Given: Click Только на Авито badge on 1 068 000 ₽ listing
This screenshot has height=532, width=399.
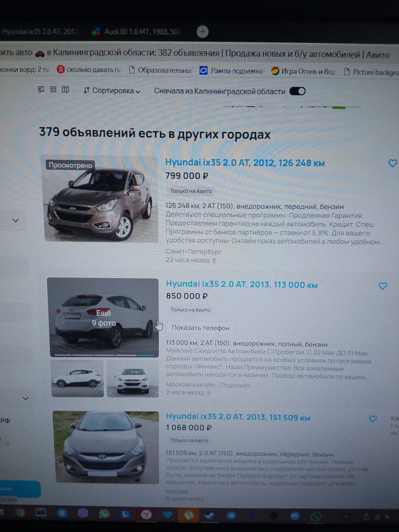Looking at the screenshot, I should click(189, 440).
